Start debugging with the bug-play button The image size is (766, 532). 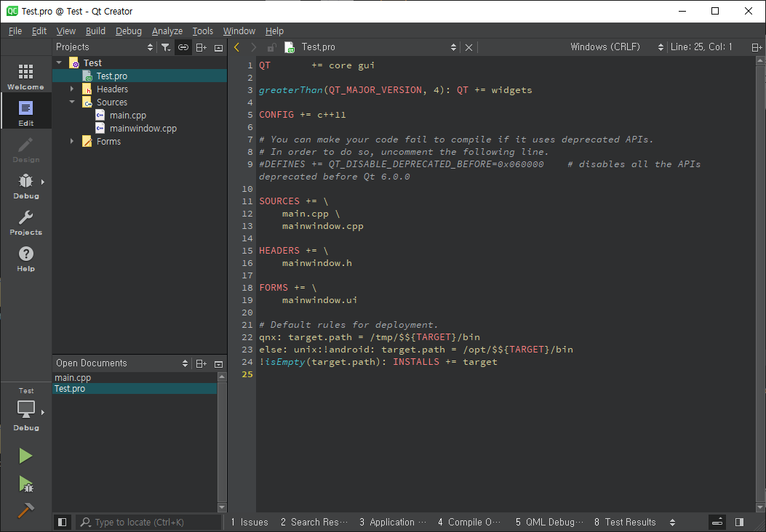pos(25,484)
